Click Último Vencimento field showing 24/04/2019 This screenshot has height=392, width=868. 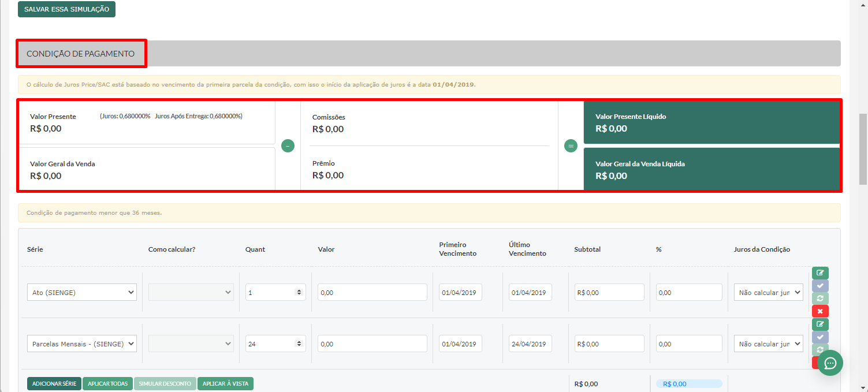tap(530, 344)
